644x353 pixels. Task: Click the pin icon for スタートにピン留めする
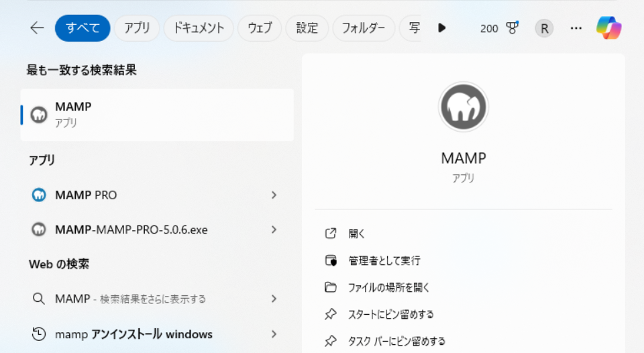[x=331, y=314]
